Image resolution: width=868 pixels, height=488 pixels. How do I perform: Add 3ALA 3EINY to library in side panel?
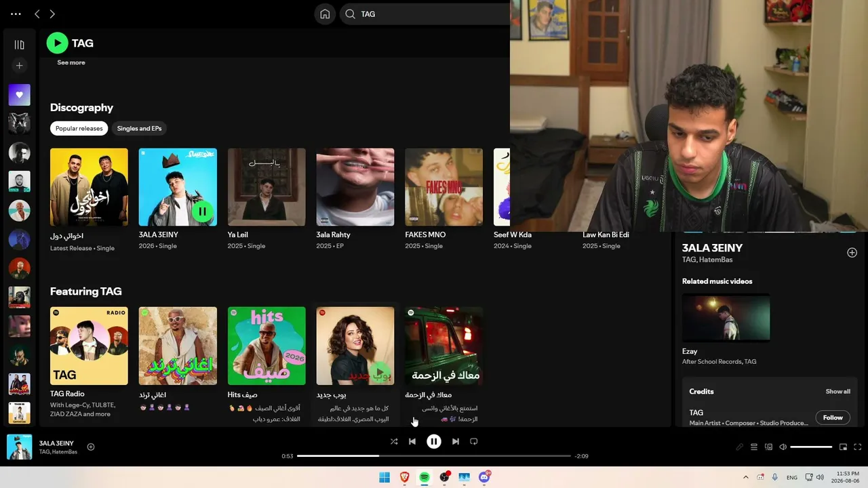pyautogui.click(x=852, y=253)
